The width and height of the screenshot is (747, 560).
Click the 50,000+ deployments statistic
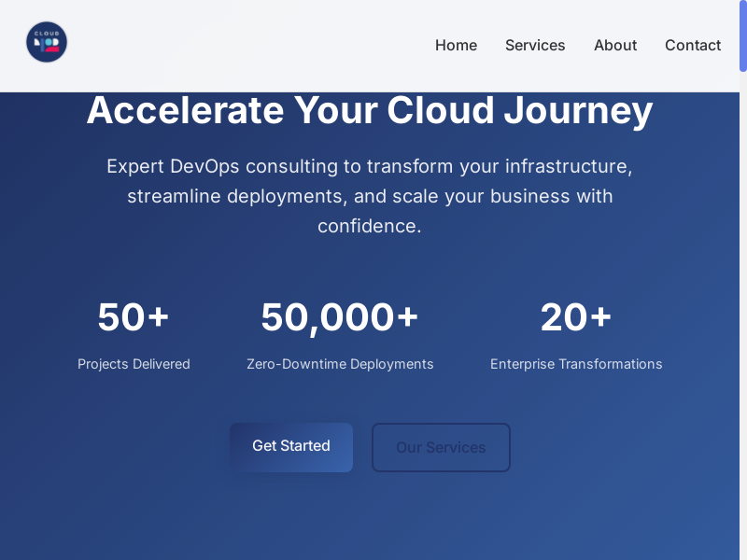pos(340,316)
